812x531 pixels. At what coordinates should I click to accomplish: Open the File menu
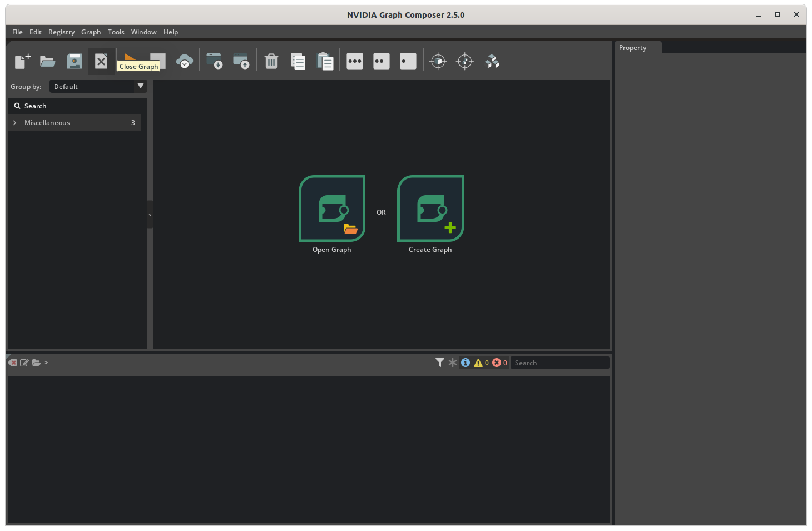(17, 32)
